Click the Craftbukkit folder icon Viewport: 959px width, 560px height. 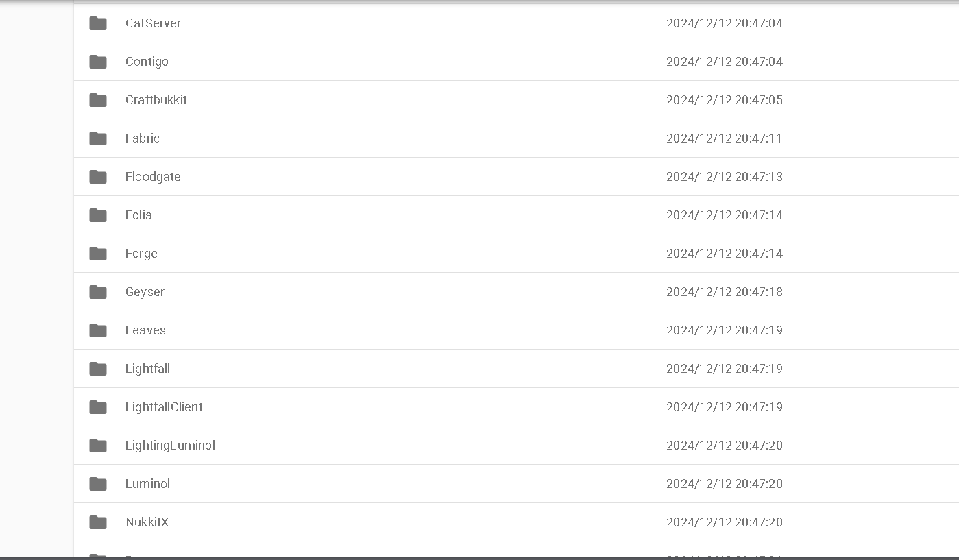(x=98, y=100)
